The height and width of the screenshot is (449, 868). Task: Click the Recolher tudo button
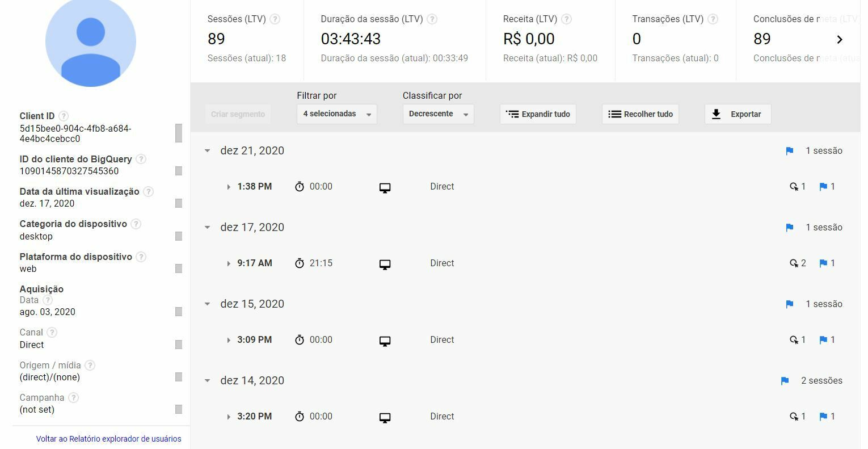(x=641, y=114)
